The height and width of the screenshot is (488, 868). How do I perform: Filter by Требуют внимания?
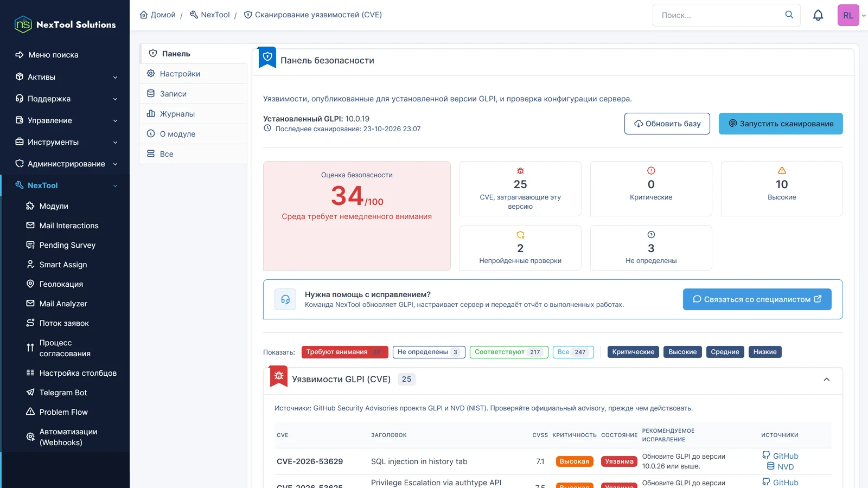[345, 352]
